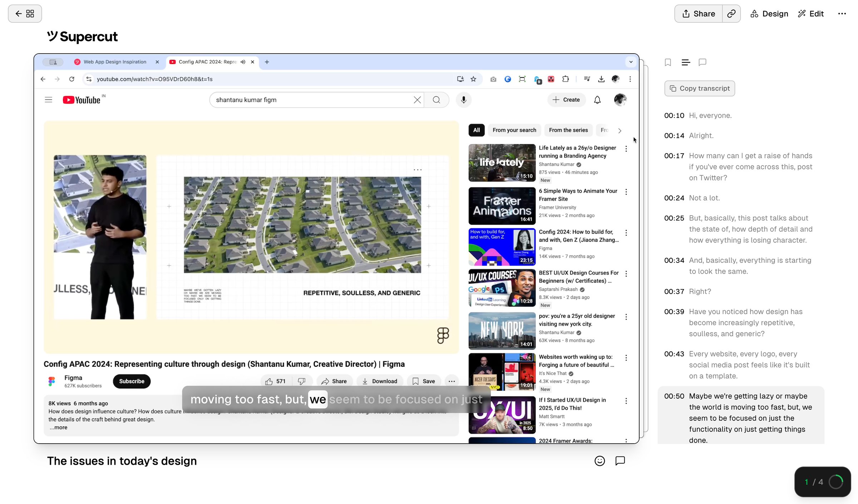Open options for Websites worth waking up to video

pyautogui.click(x=626, y=358)
